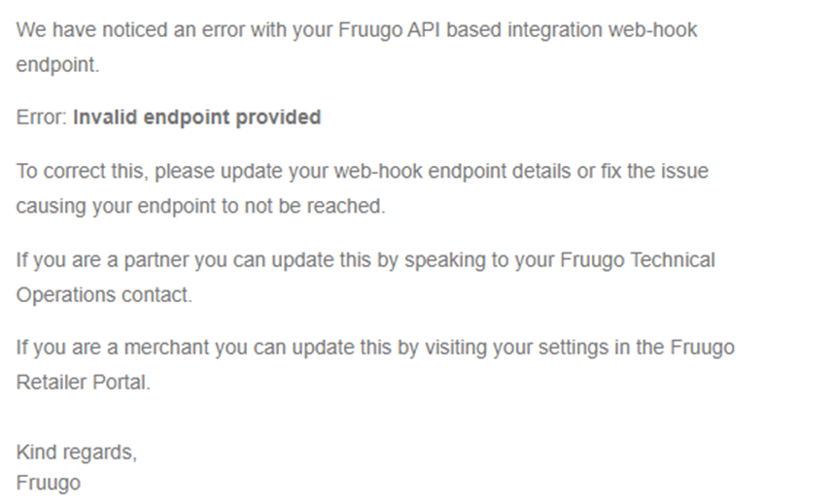Click the "Fruugo" signature at the bottom
Screen dimensions: 834x504
(x=49, y=484)
